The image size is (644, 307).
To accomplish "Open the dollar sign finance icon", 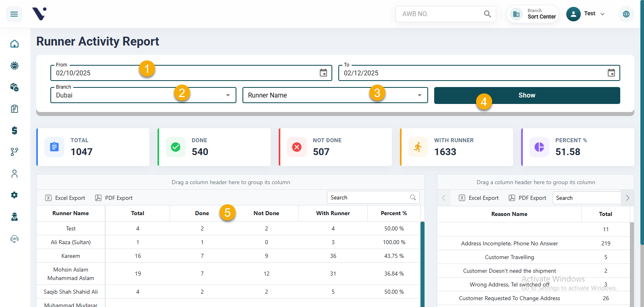I will [14, 130].
